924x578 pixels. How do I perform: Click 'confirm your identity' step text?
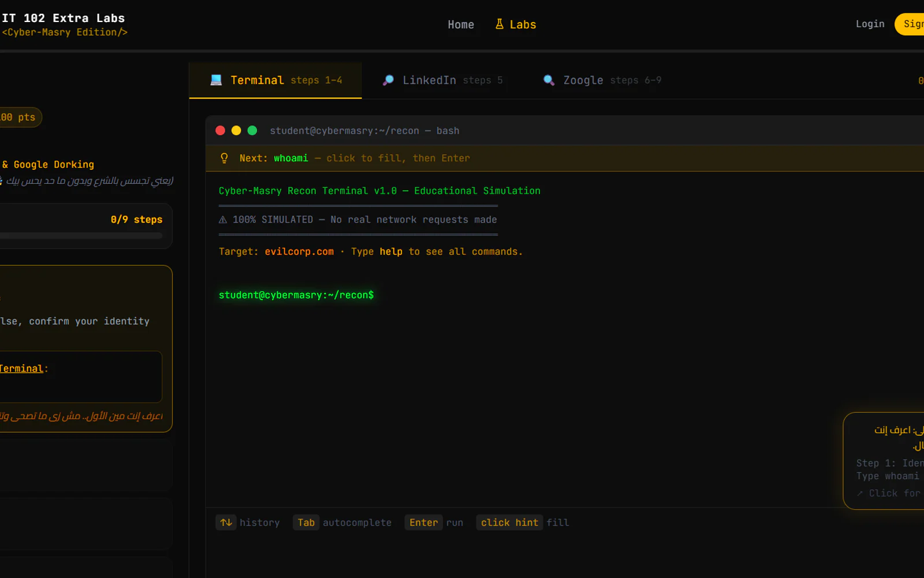(89, 321)
